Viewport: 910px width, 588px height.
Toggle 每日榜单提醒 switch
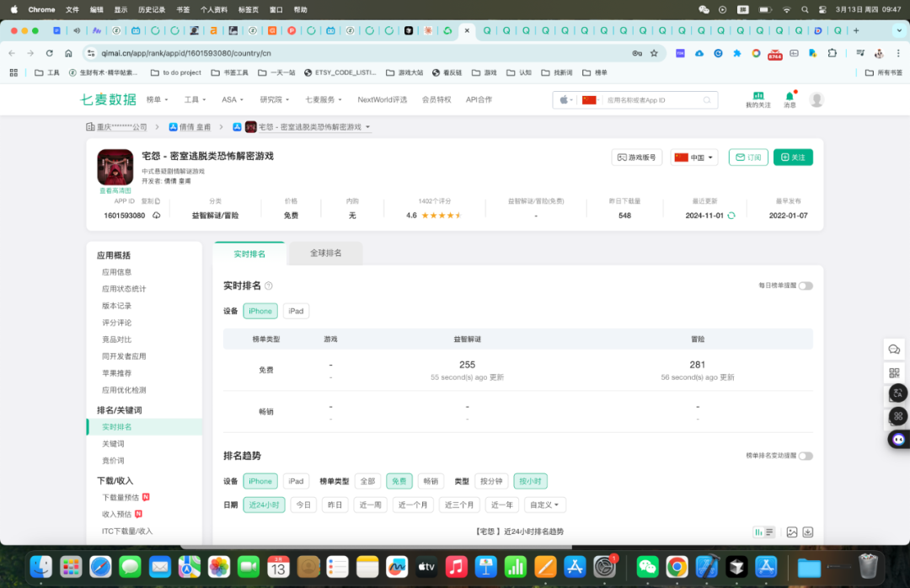pos(806,286)
